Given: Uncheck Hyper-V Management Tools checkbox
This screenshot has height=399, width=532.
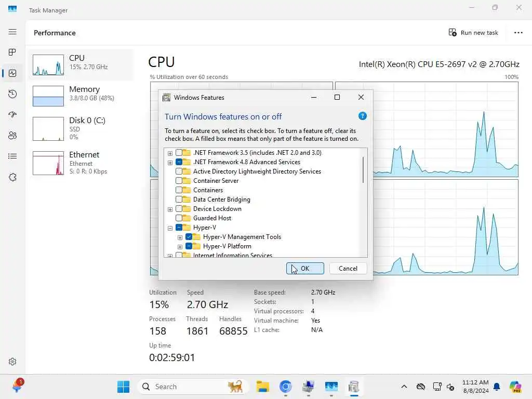Looking at the screenshot, I should click(189, 237).
